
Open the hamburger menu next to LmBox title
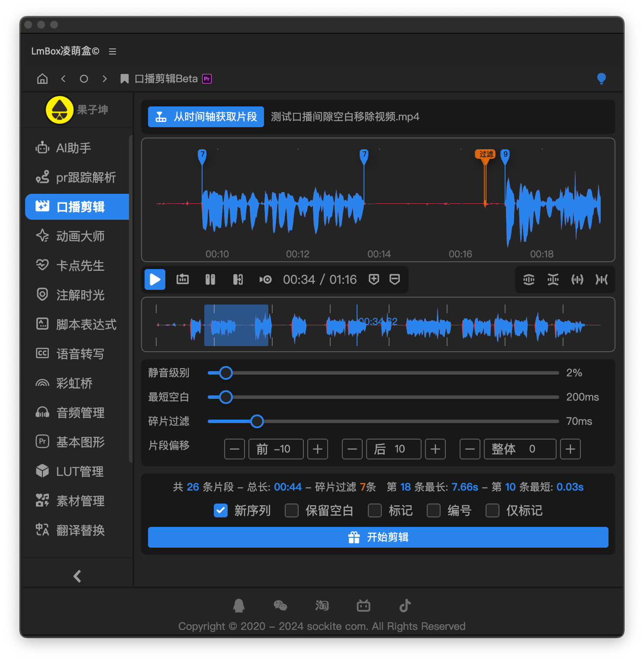point(113,51)
